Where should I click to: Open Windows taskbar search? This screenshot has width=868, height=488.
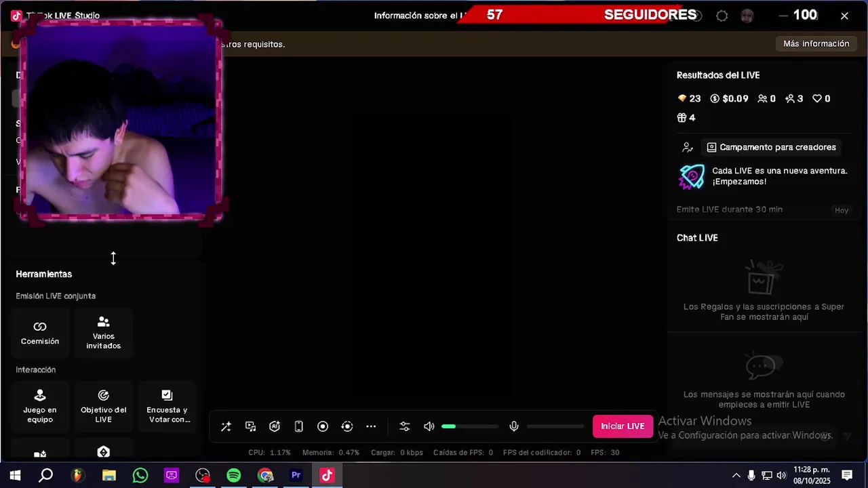click(x=45, y=476)
